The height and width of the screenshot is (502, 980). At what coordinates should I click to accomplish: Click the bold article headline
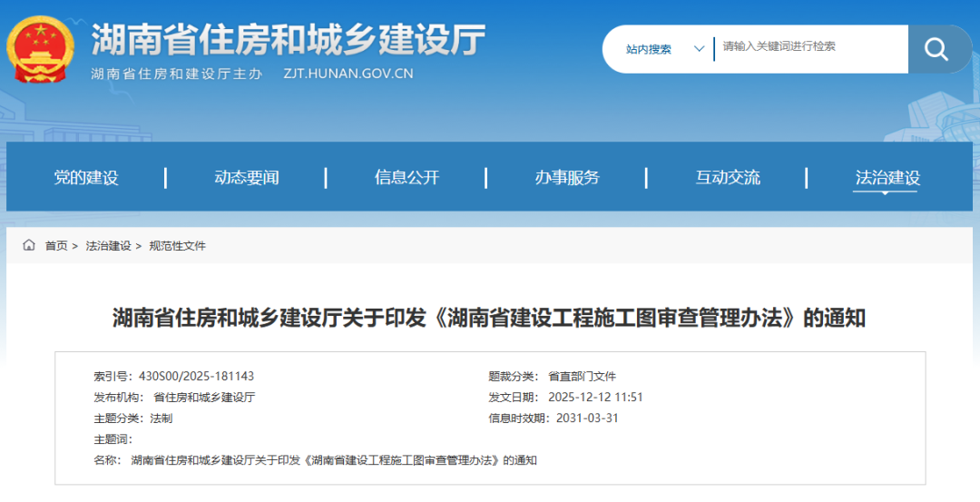click(489, 318)
